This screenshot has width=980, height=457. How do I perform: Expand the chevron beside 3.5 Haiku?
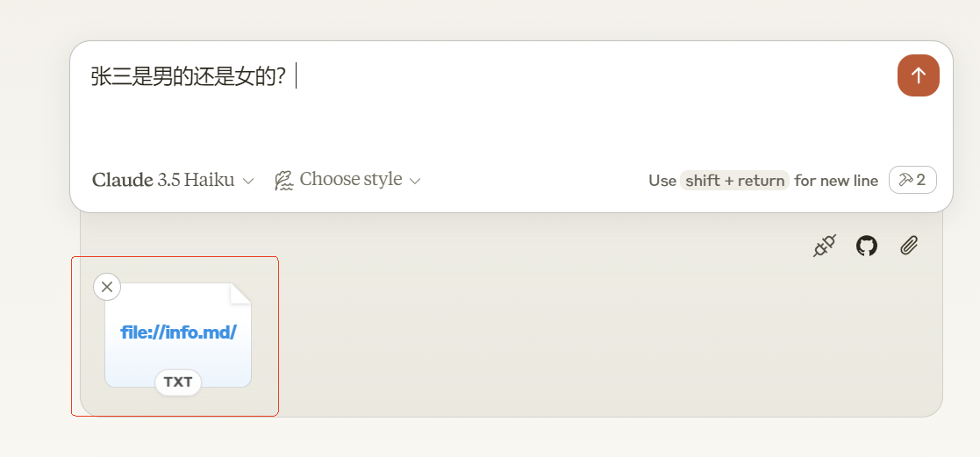coord(248,181)
